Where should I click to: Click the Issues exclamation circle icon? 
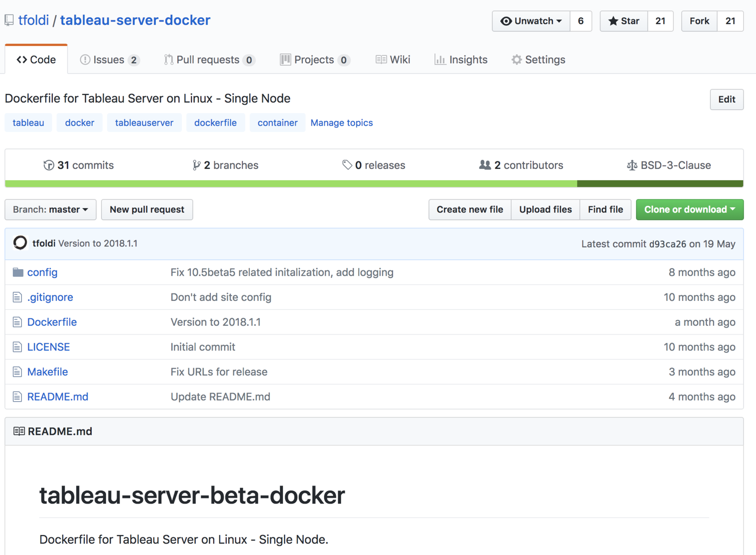(85, 60)
